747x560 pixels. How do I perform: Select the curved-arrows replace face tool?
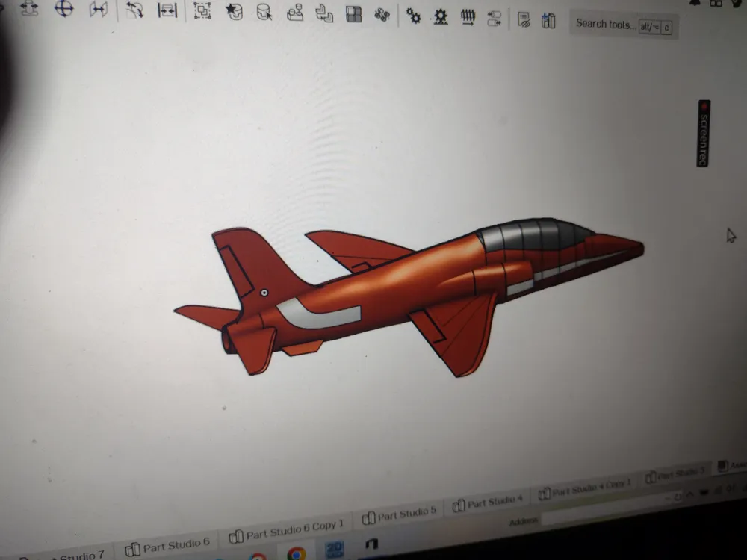134,10
